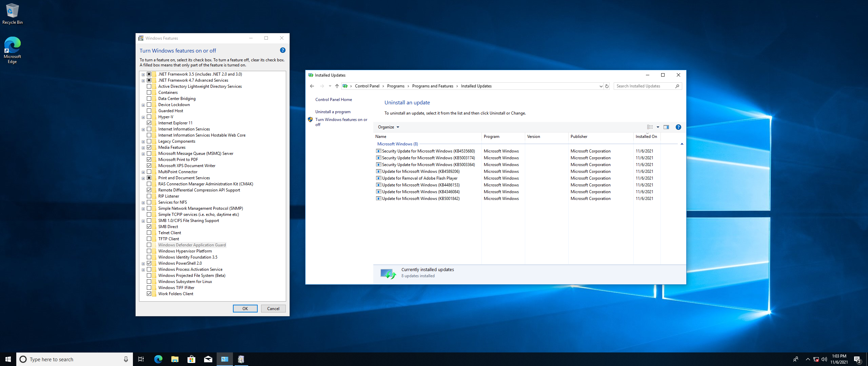Open the Organize dropdown menu
Screen dimensions: 868x366
click(x=389, y=127)
